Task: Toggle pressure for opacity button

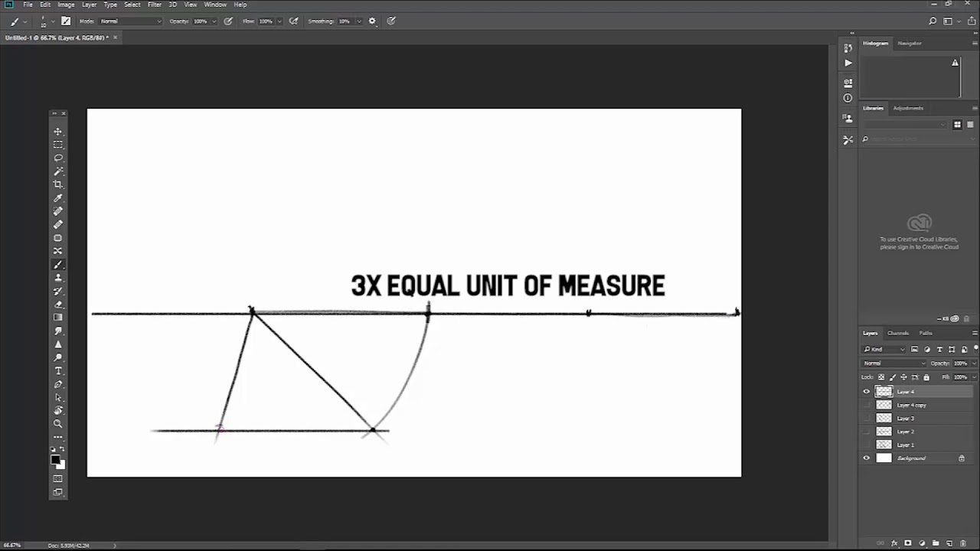Action: click(x=228, y=21)
